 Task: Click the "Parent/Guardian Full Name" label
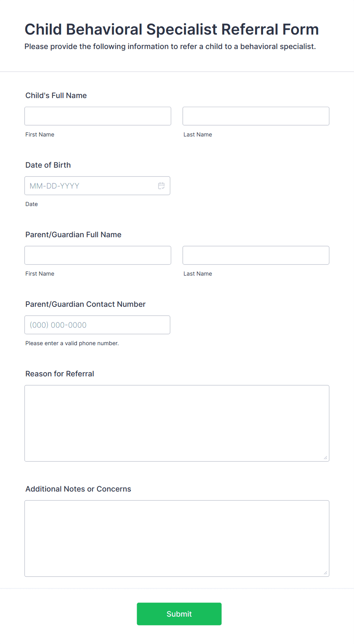click(x=73, y=235)
